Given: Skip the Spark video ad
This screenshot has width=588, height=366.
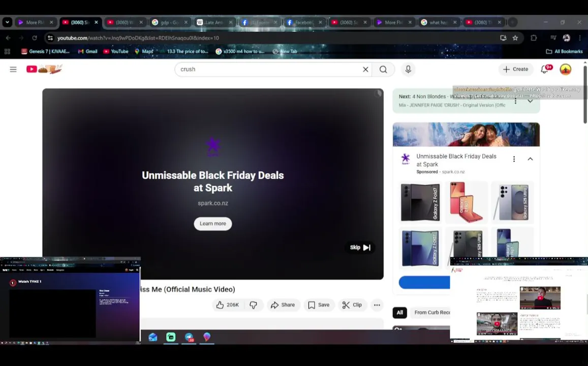Looking at the screenshot, I should (x=360, y=248).
